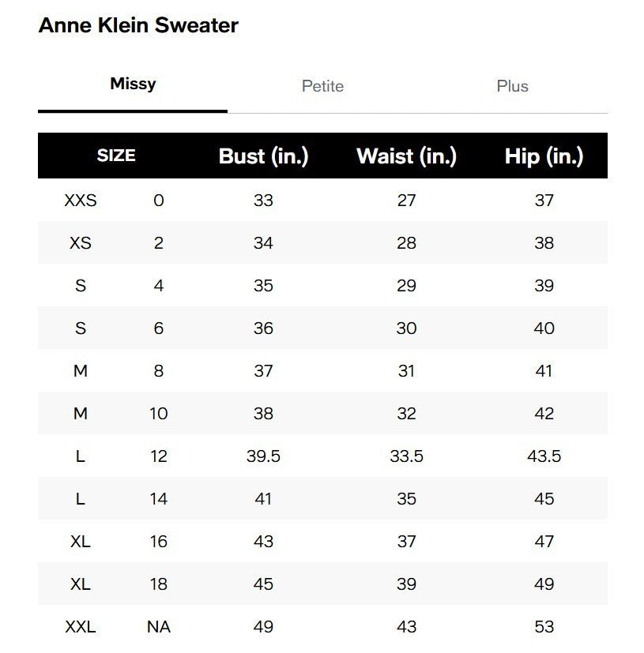The image size is (644, 653).
Task: Click the Anne Klein Sweater title
Action: click(x=138, y=25)
